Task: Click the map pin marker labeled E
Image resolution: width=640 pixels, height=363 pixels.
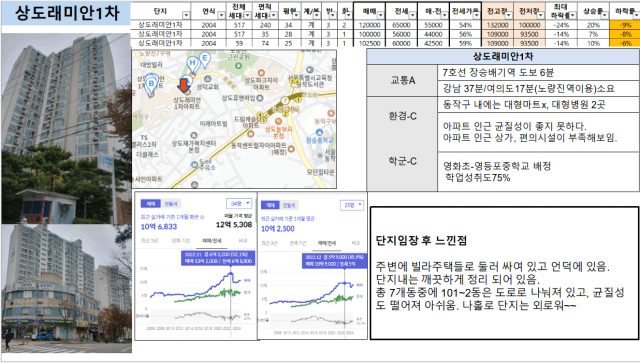Action: 204,59
